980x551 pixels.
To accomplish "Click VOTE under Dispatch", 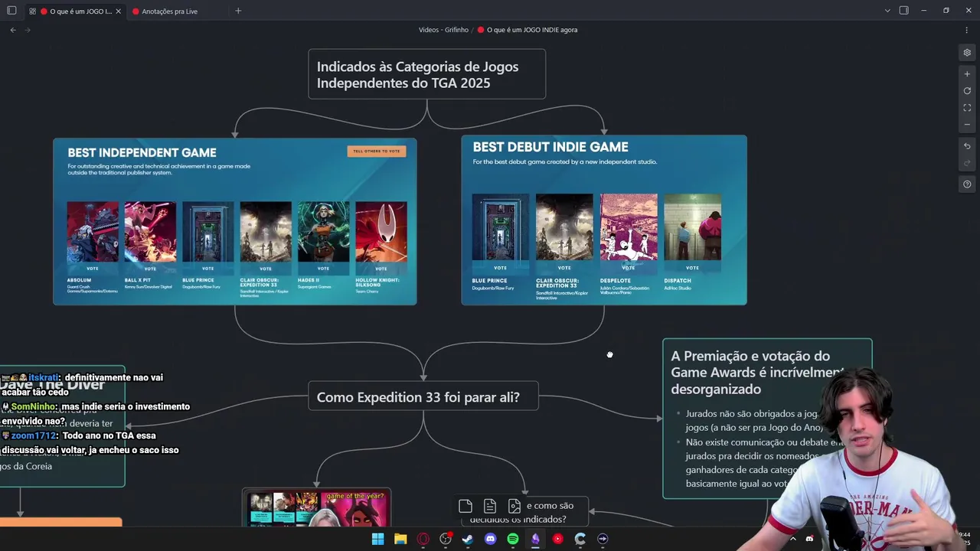I will coord(692,268).
